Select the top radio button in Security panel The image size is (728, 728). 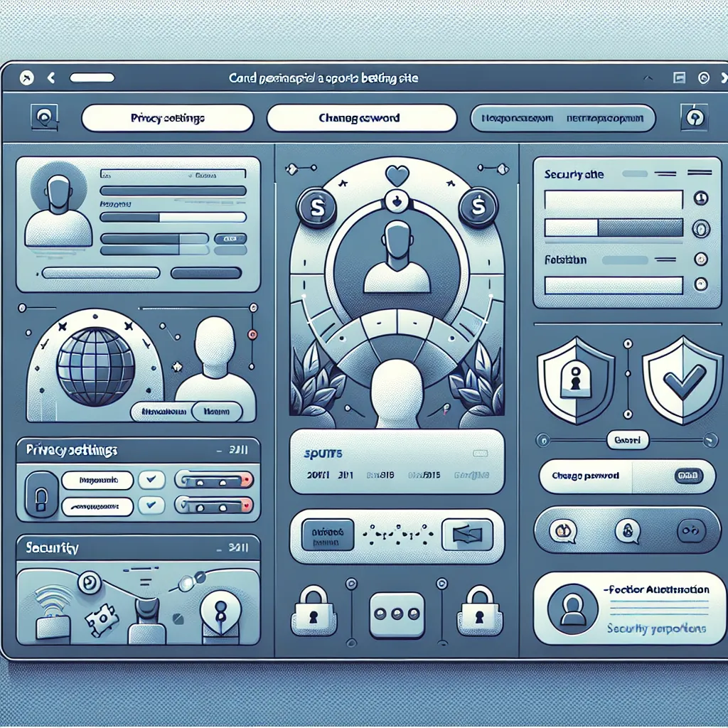coord(700,198)
